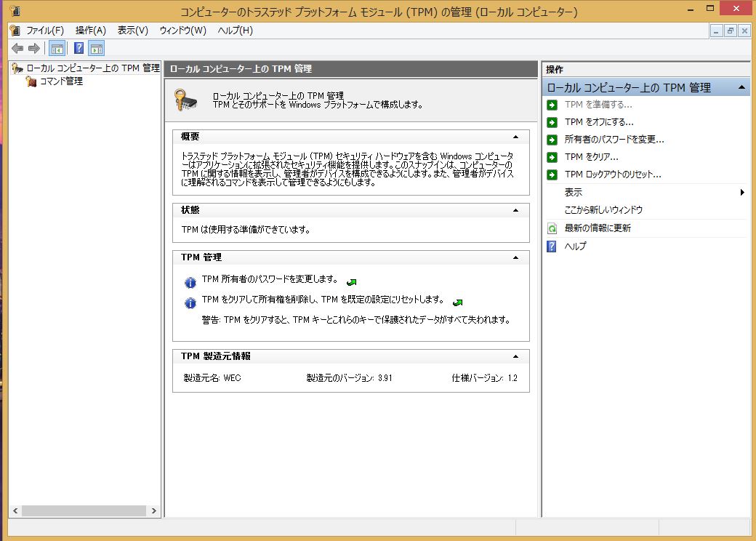
Task: Click the refresh icon beside 最新の情報に更新
Action: point(552,228)
